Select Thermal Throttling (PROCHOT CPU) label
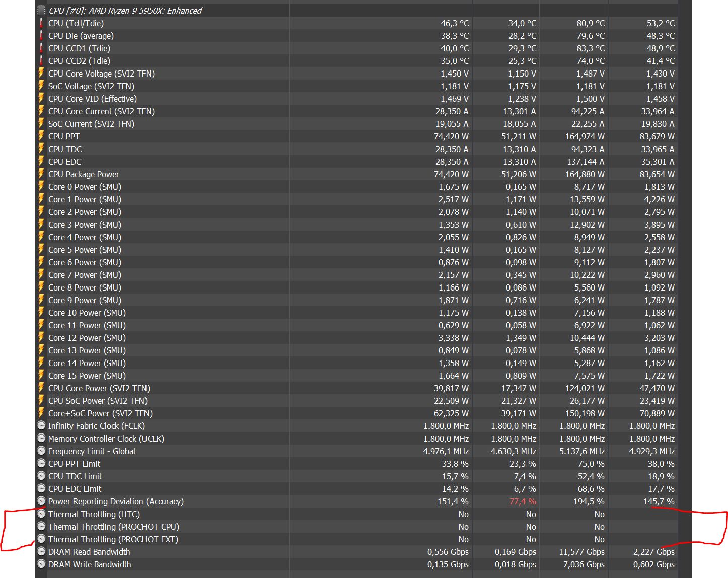728x578 pixels. coord(114,527)
